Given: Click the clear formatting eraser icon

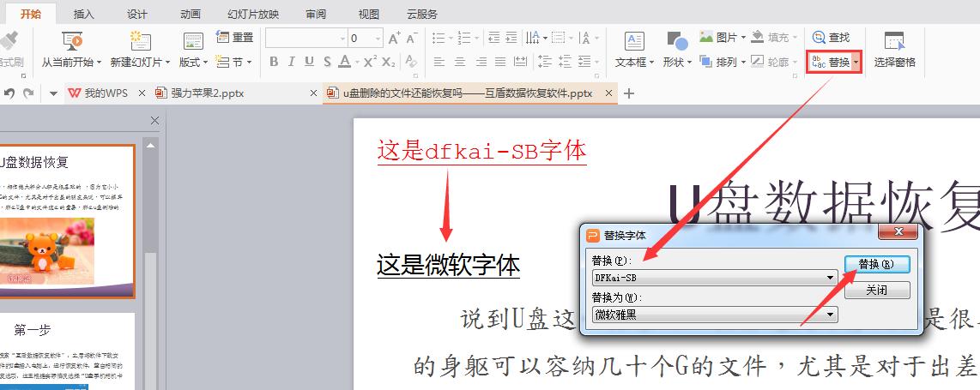Looking at the screenshot, I should tap(411, 62).
